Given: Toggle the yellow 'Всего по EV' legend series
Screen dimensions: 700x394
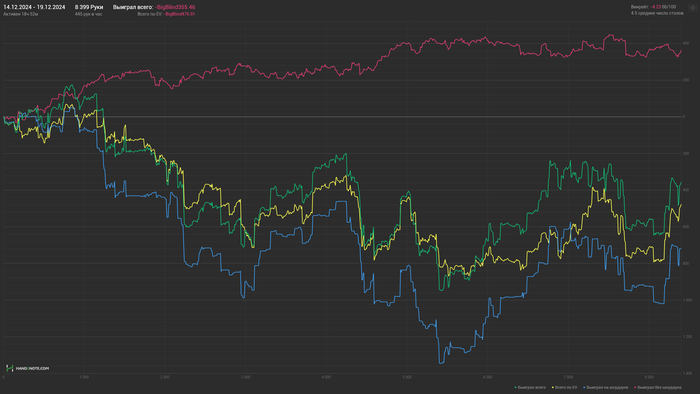Looking at the screenshot, I should (x=564, y=387).
